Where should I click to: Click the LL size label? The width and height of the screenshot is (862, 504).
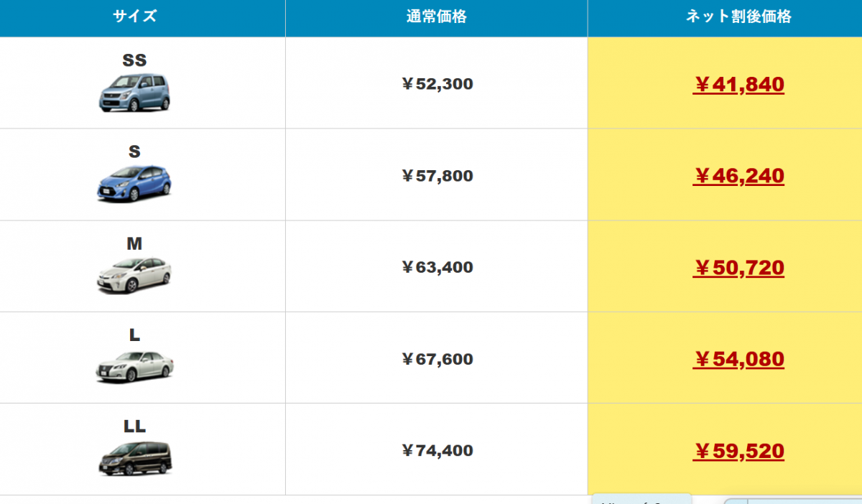tap(134, 426)
